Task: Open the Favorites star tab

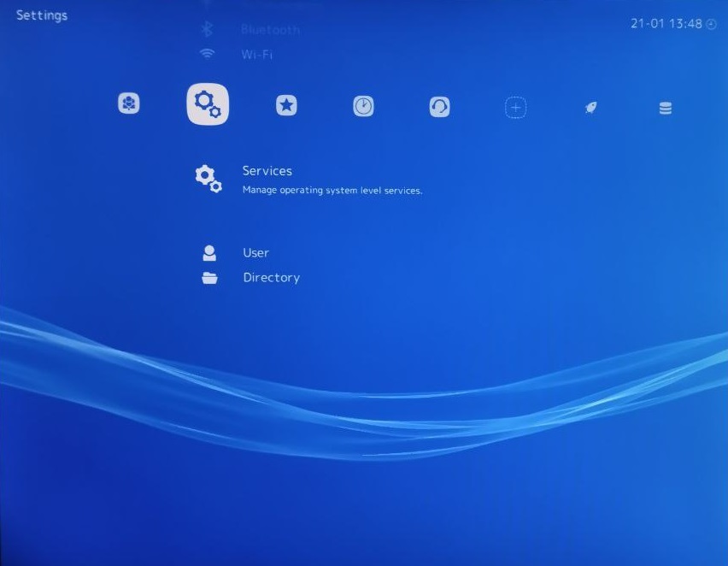Action: 286,105
